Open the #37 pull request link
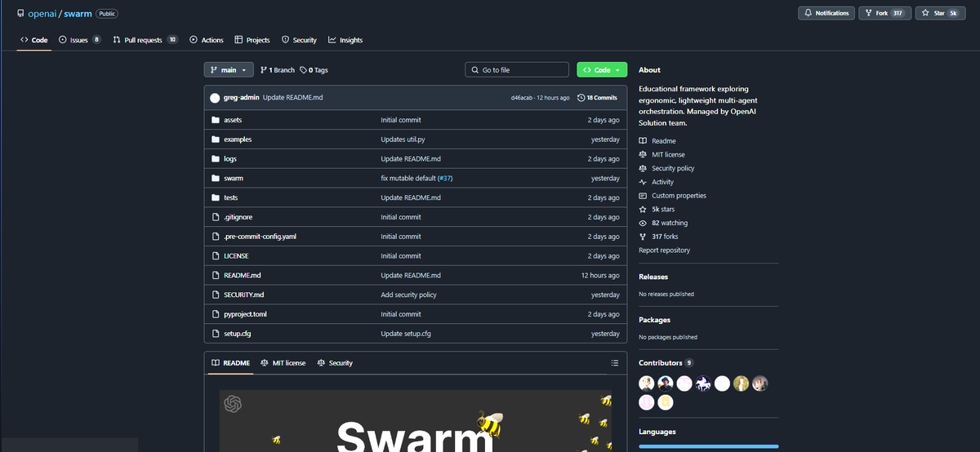 point(445,178)
